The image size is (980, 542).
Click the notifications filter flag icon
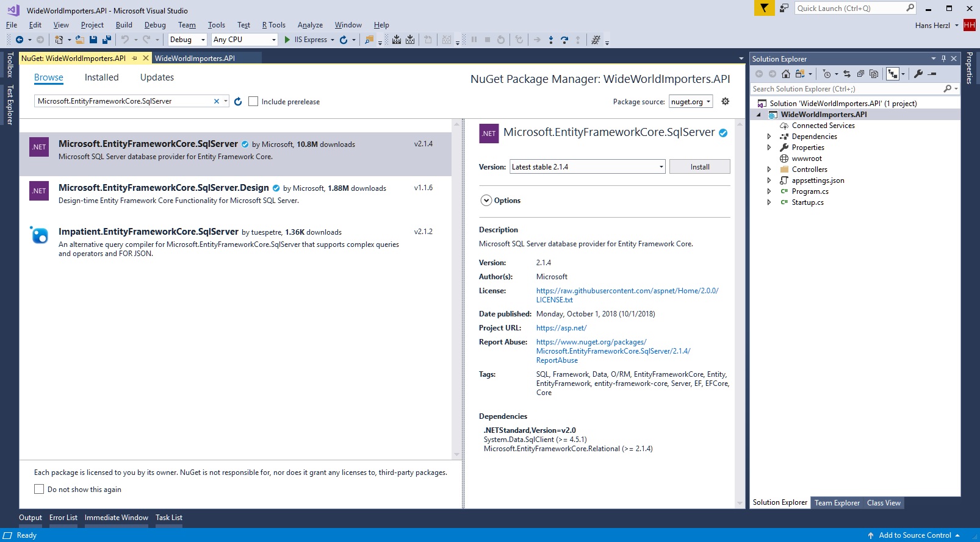(x=764, y=8)
